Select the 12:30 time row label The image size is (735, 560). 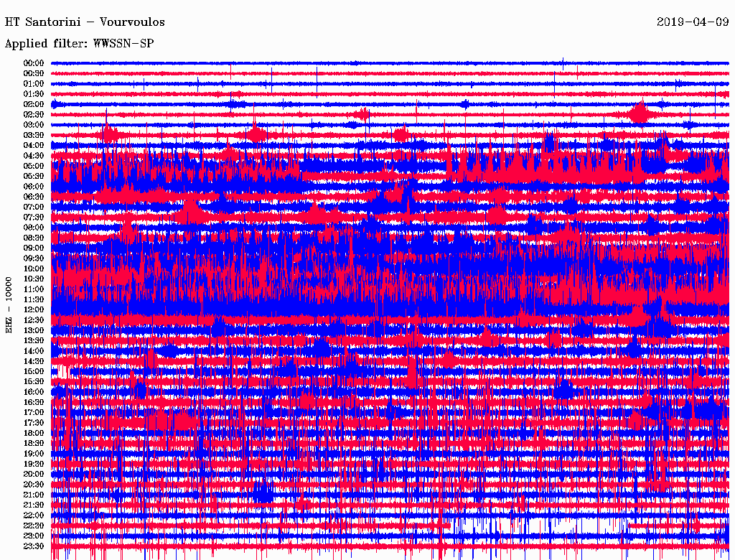coord(33,320)
